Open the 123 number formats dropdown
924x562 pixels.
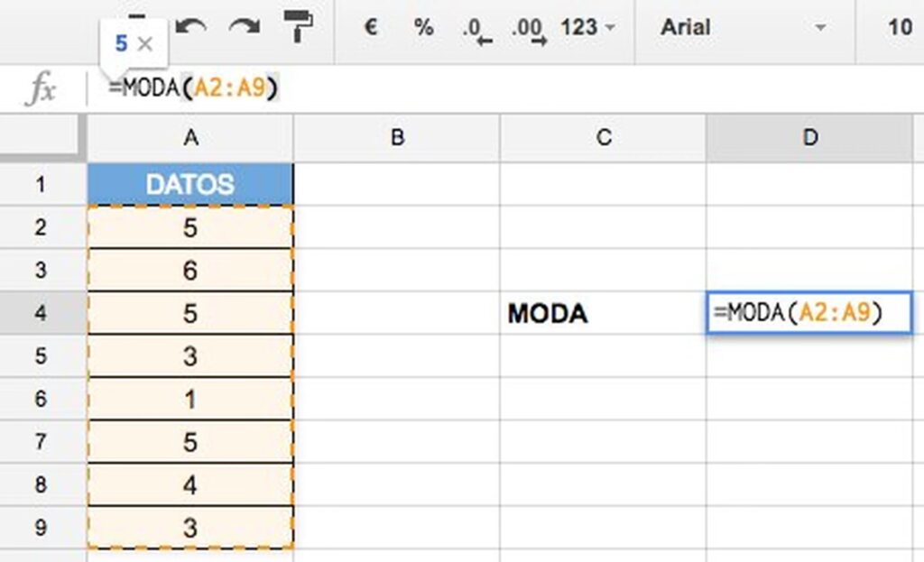[x=587, y=27]
